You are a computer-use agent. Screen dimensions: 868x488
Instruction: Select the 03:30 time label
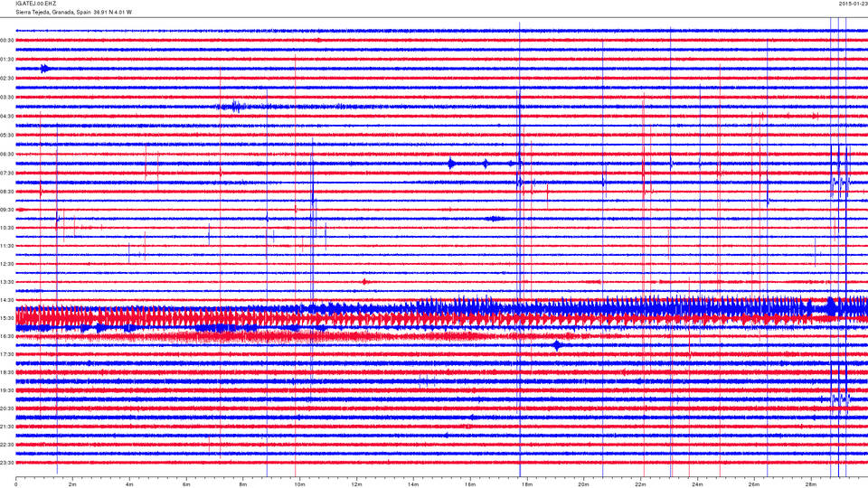[7, 98]
